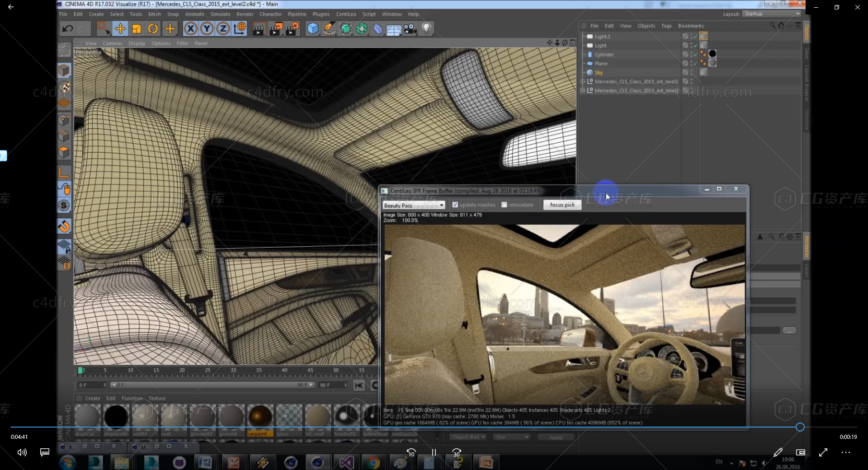Click Object Manager home path icon
The image size is (868, 470).
click(x=781, y=26)
